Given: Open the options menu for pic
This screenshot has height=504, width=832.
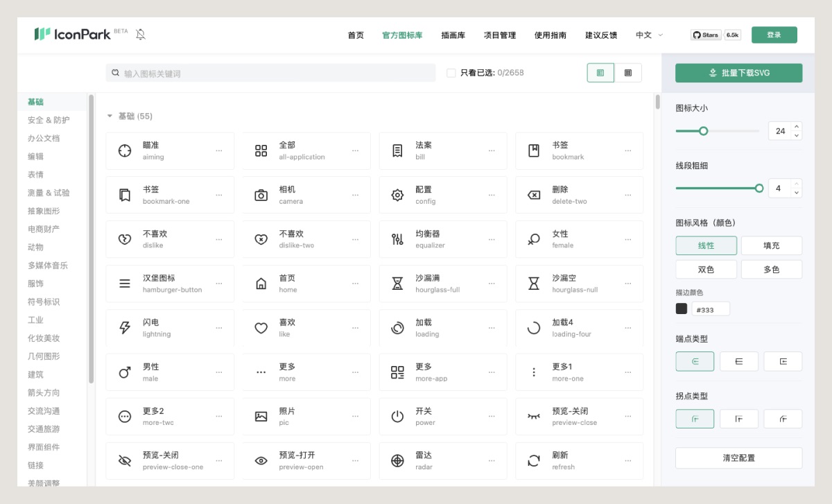Looking at the screenshot, I should pos(356,417).
